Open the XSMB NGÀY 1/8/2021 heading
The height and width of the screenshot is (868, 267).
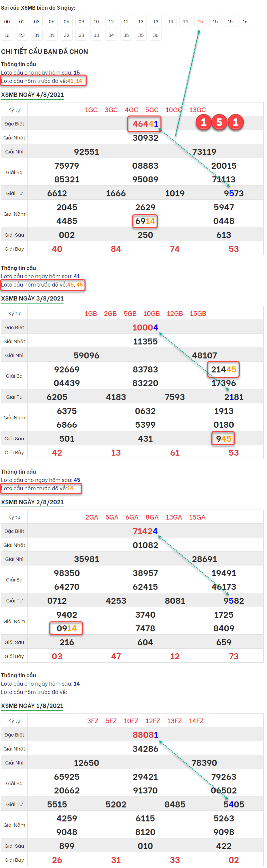coord(32,706)
